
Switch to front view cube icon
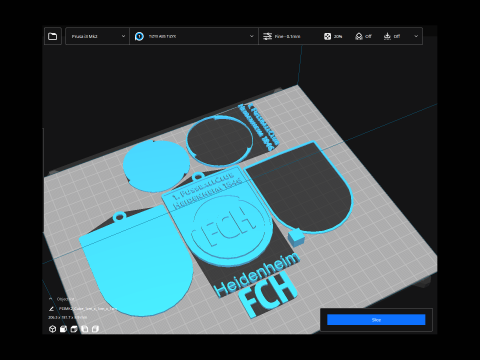(63, 329)
